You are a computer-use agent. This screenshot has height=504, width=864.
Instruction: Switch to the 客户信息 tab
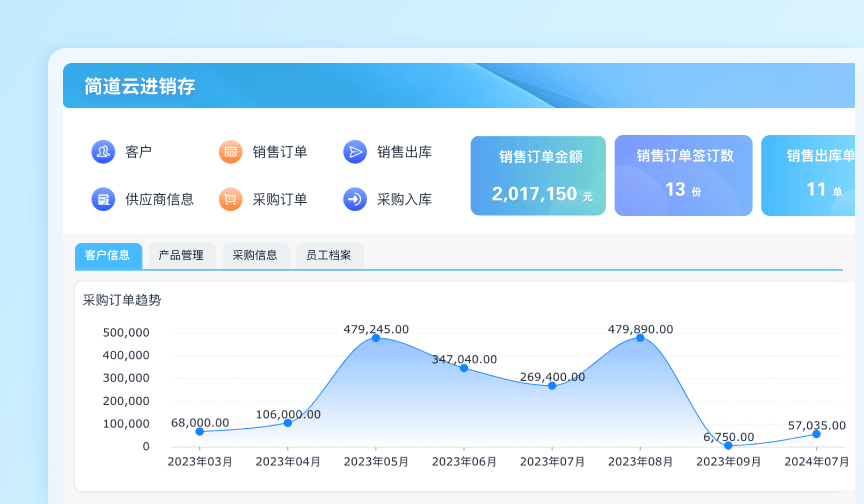(x=108, y=256)
